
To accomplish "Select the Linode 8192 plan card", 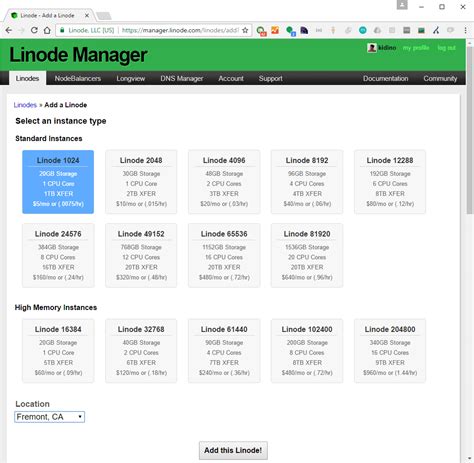I will coord(307,182).
